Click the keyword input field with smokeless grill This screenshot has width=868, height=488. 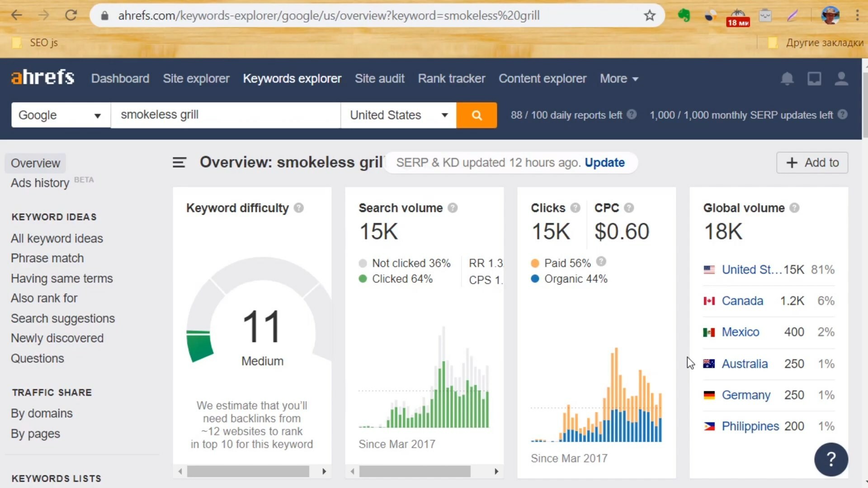click(226, 115)
